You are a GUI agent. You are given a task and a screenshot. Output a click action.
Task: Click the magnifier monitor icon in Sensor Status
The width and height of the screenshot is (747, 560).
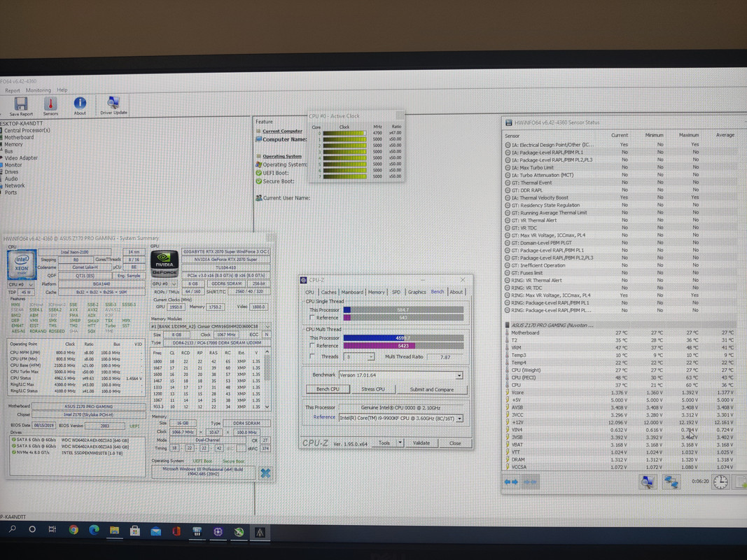point(647,482)
